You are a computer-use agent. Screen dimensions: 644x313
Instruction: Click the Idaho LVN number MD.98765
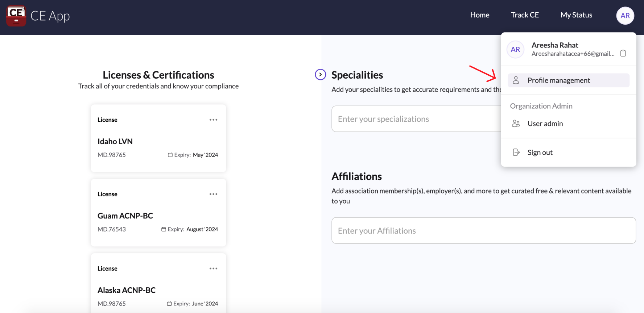point(112,155)
